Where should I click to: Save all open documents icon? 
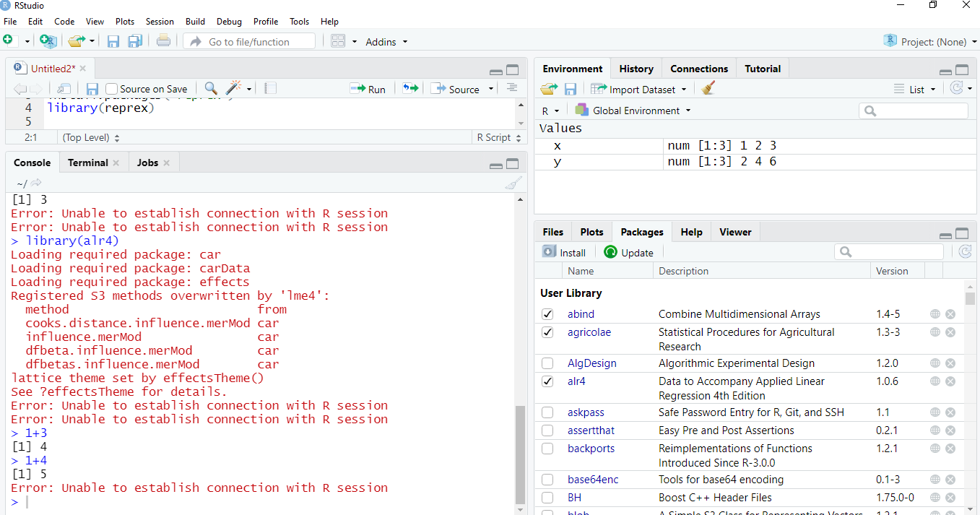click(134, 41)
